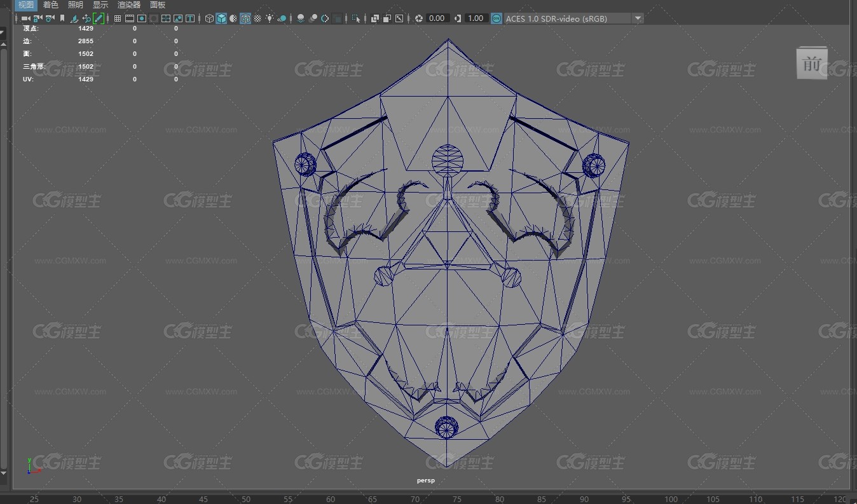
Task: Toggle the X-ray active components icon
Action: click(x=387, y=18)
